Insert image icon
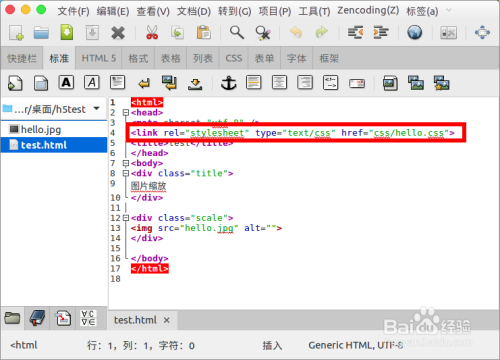The image size is (500, 360). pos(390,83)
